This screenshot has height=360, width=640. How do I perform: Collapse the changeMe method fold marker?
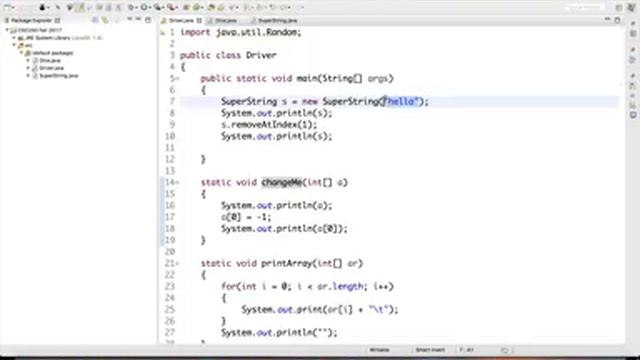[177, 182]
